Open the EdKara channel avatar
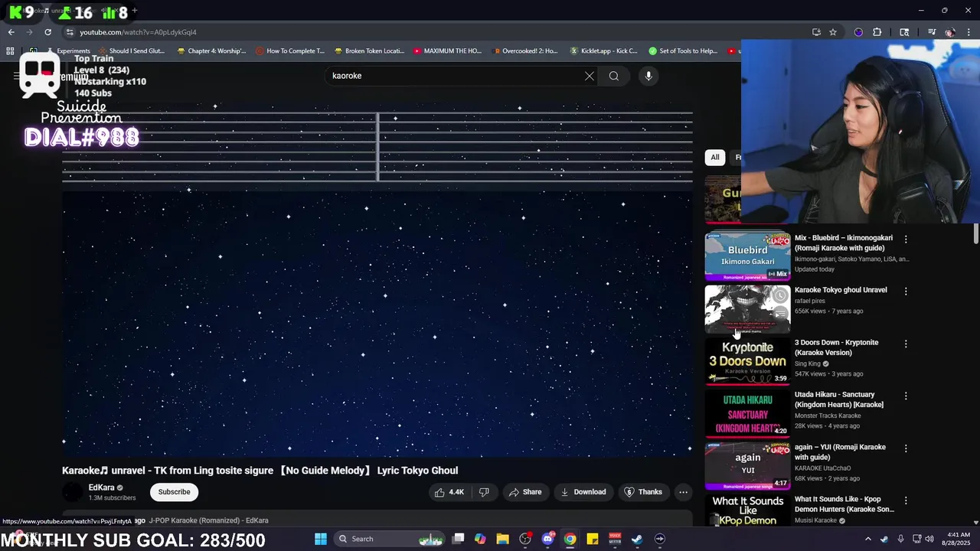This screenshot has width=980, height=551. click(x=73, y=492)
